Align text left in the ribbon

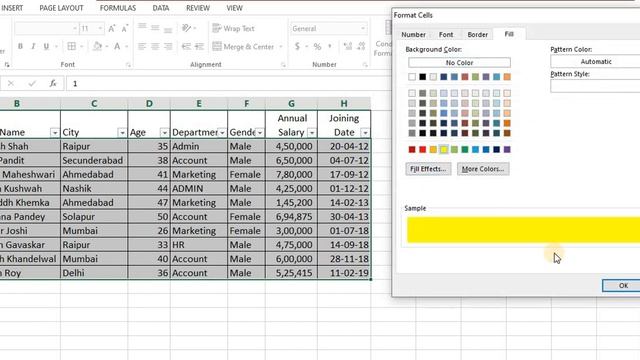click(x=142, y=46)
